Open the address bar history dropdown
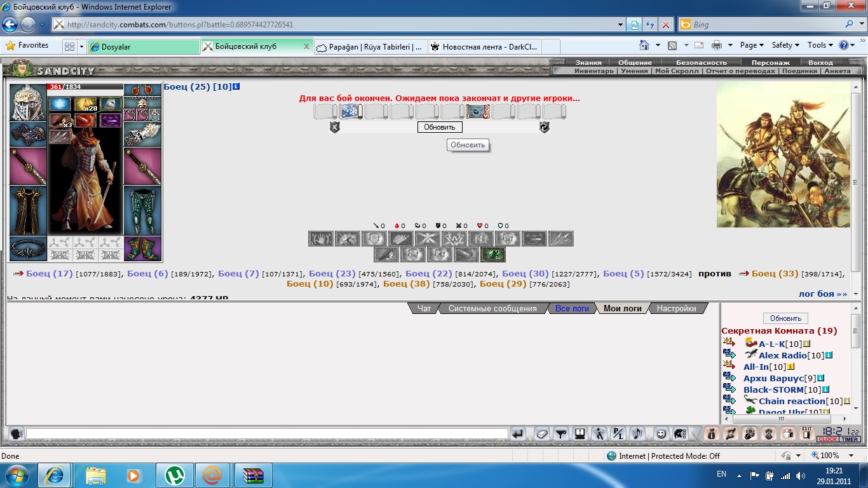 [x=621, y=25]
